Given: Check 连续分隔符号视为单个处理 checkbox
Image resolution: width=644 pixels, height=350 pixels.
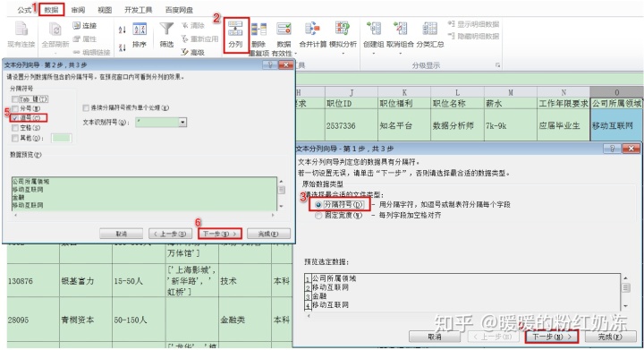Looking at the screenshot, I should (x=86, y=107).
